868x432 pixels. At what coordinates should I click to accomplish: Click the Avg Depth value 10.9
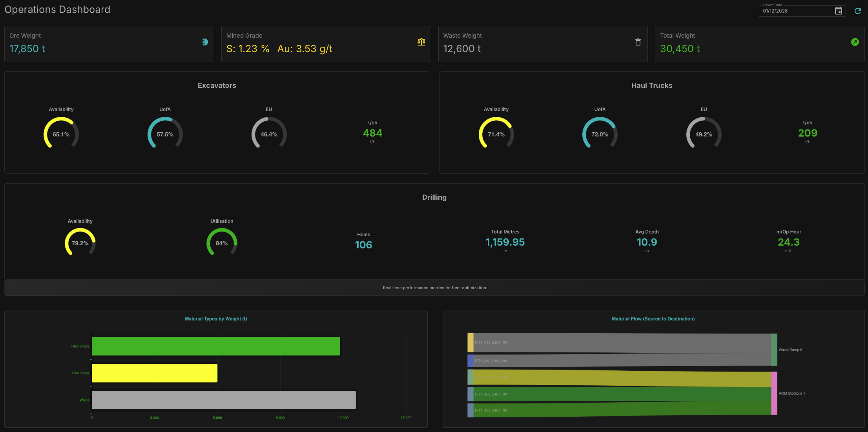point(647,242)
